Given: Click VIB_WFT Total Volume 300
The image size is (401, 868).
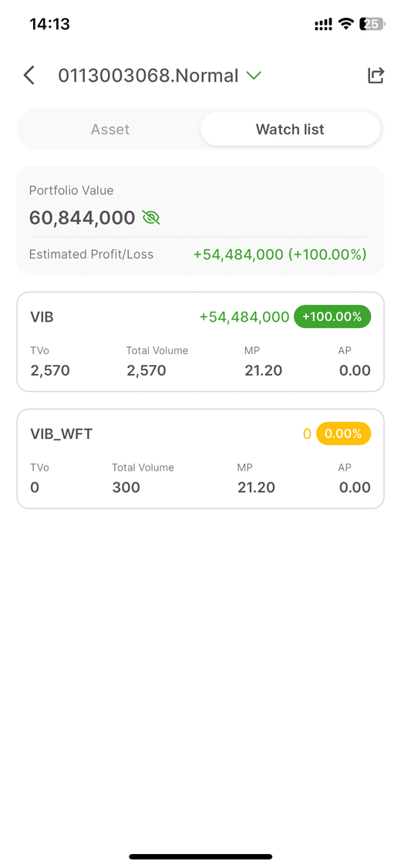Looking at the screenshot, I should [x=126, y=487].
